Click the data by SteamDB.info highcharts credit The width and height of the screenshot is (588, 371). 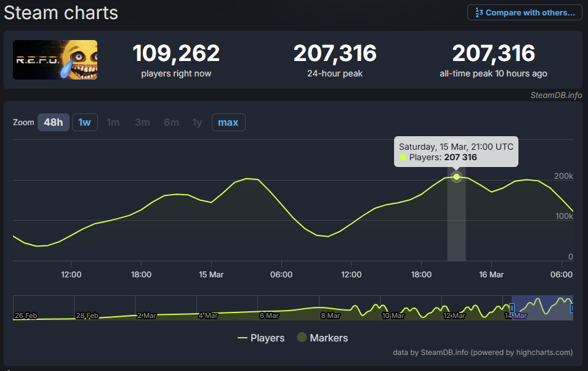483,353
